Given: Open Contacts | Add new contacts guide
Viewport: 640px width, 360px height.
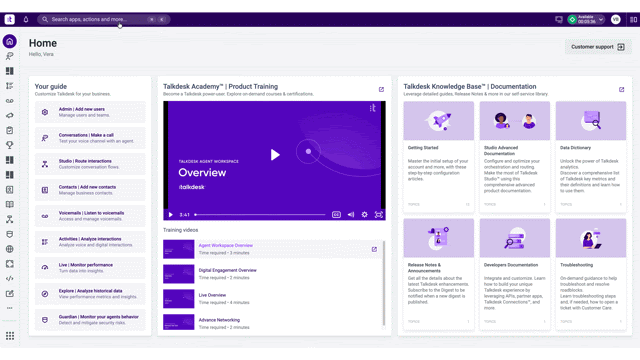Looking at the screenshot, I should tap(90, 190).
